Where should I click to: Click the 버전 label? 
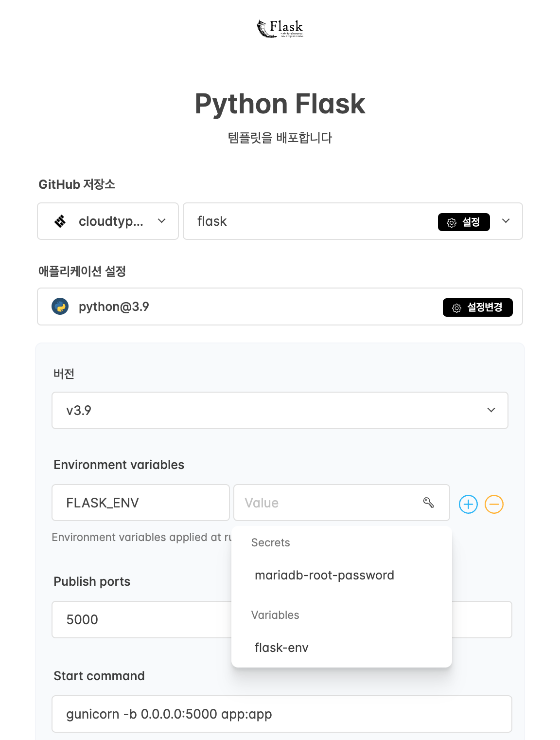pyautogui.click(x=64, y=374)
